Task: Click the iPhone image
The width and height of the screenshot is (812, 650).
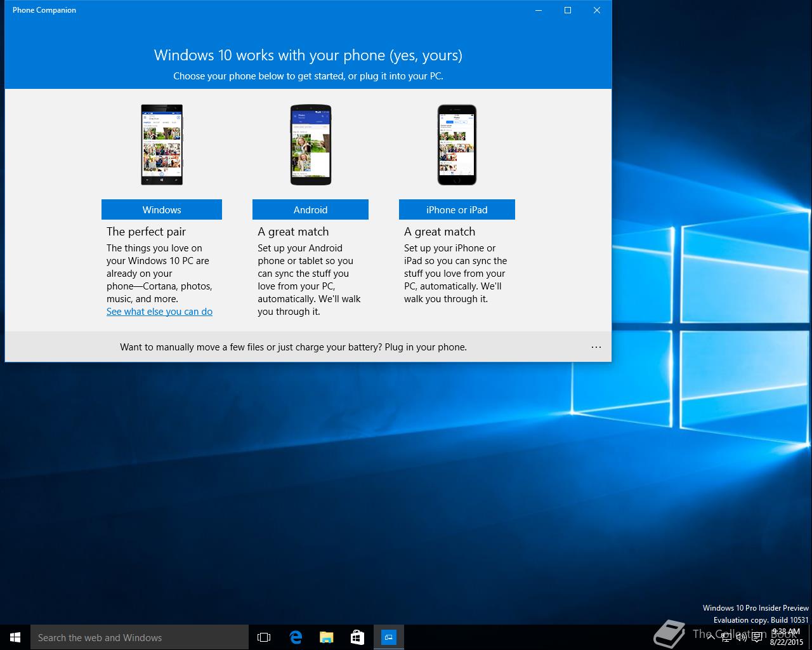Action: tap(457, 145)
